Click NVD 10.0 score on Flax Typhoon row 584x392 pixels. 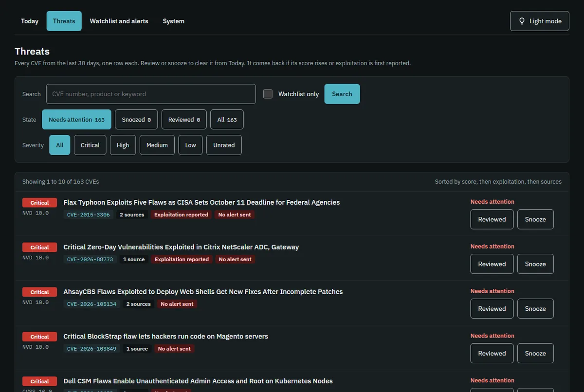pyautogui.click(x=36, y=213)
